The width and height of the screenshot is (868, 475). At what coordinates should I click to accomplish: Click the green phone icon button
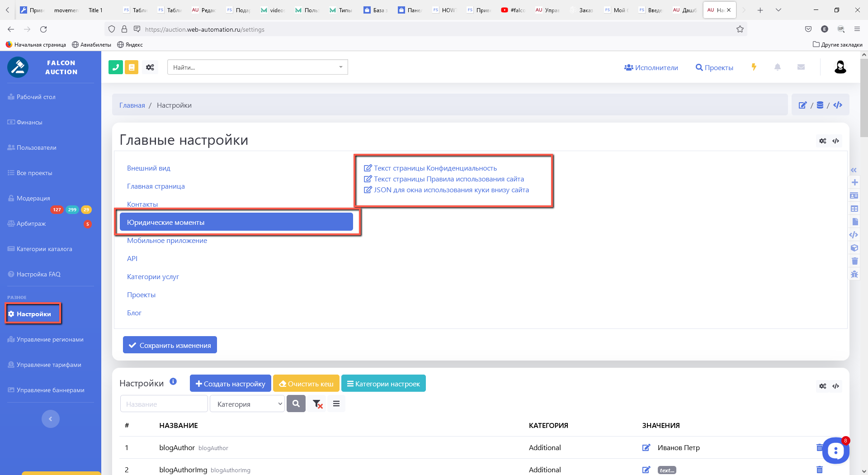(116, 67)
